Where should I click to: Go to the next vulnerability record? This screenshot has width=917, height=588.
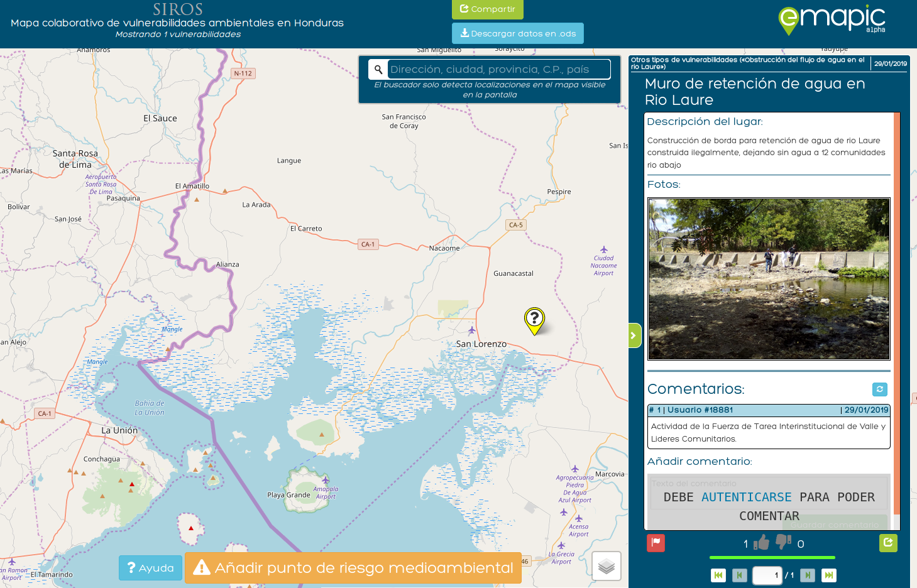pos(808,575)
